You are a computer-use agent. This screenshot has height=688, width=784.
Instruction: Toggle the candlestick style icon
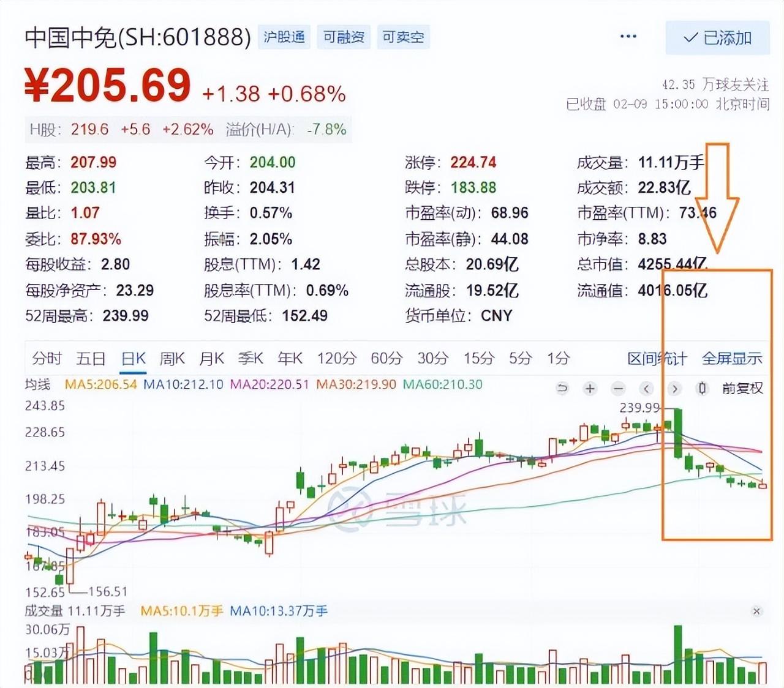tap(703, 388)
